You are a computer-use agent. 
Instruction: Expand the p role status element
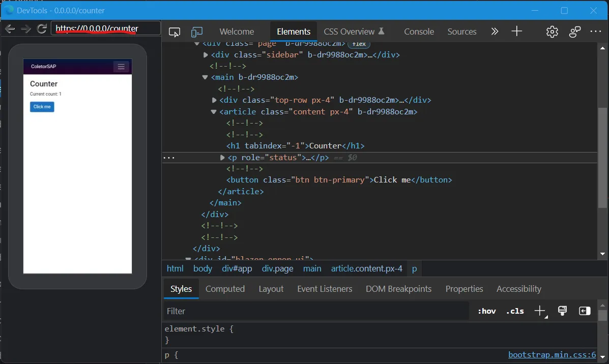(222, 158)
